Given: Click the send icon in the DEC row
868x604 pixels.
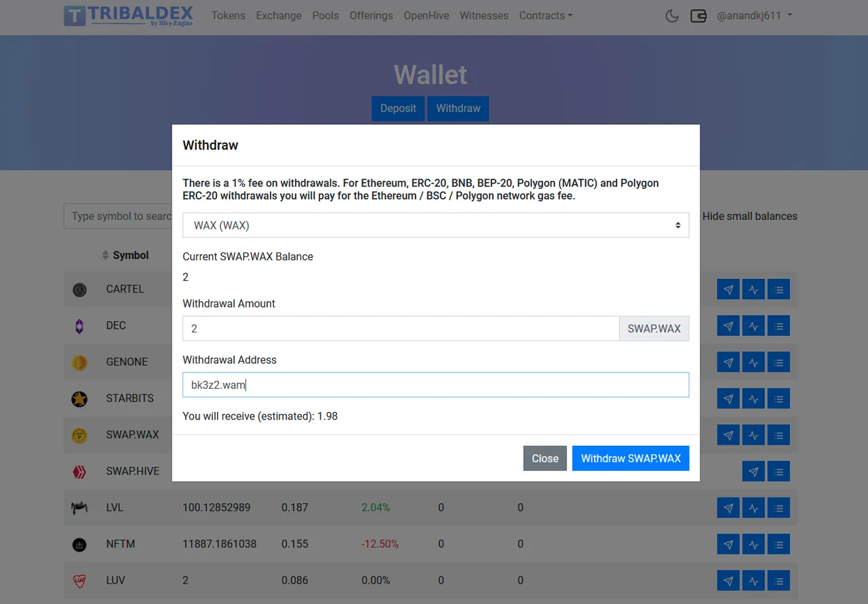Looking at the screenshot, I should click(728, 326).
